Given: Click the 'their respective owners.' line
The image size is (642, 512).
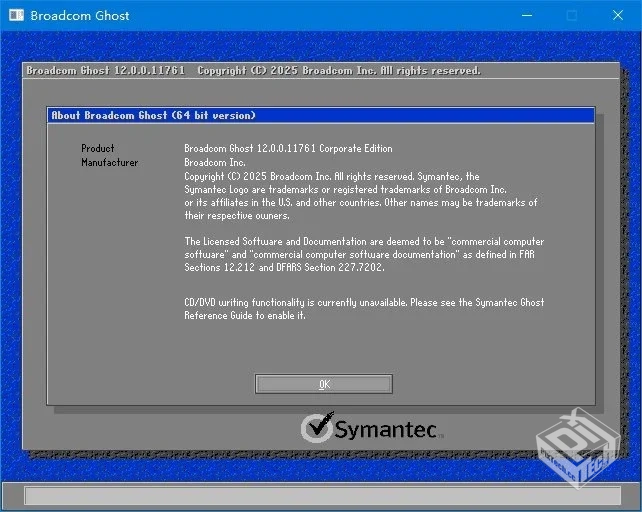Looking at the screenshot, I should [237, 215].
